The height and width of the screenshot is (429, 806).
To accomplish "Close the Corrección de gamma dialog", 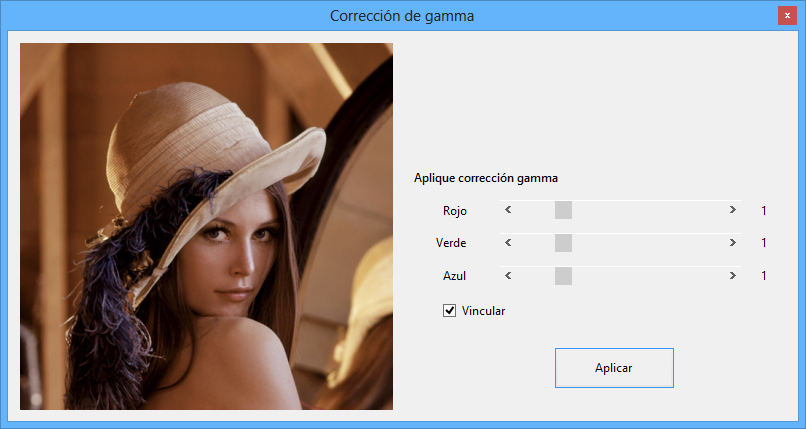I will [787, 16].
